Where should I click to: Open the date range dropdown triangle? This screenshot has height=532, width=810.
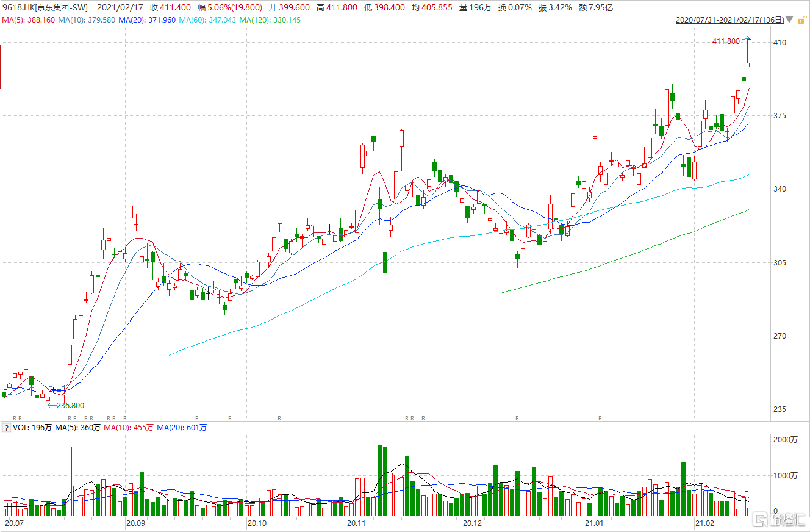point(790,20)
